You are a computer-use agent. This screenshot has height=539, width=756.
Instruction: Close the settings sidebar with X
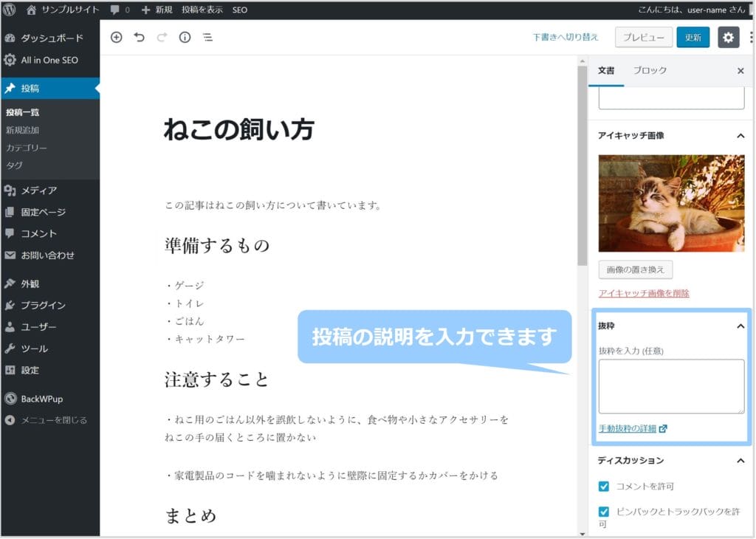pos(740,71)
